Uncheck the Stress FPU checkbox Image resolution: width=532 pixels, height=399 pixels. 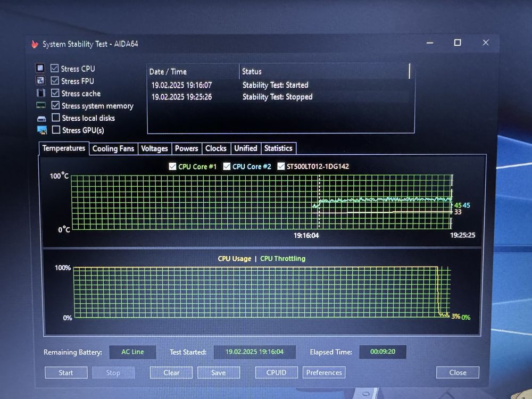coord(55,80)
